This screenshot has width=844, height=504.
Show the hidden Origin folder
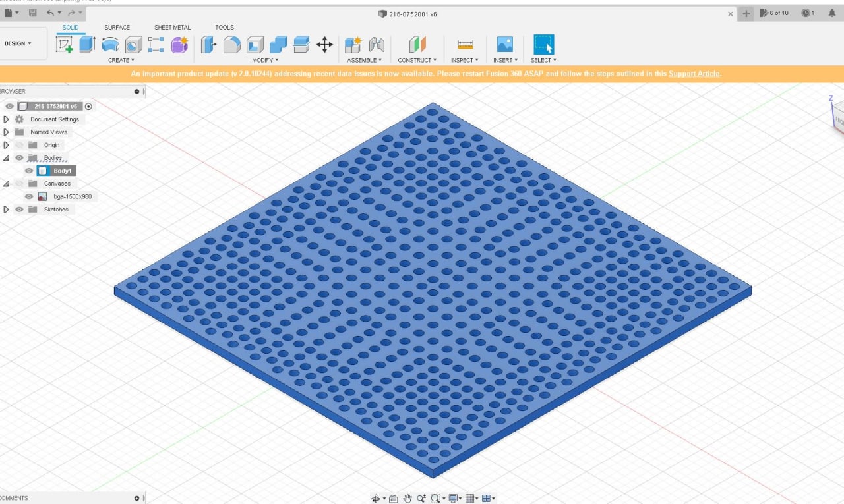[x=19, y=145]
